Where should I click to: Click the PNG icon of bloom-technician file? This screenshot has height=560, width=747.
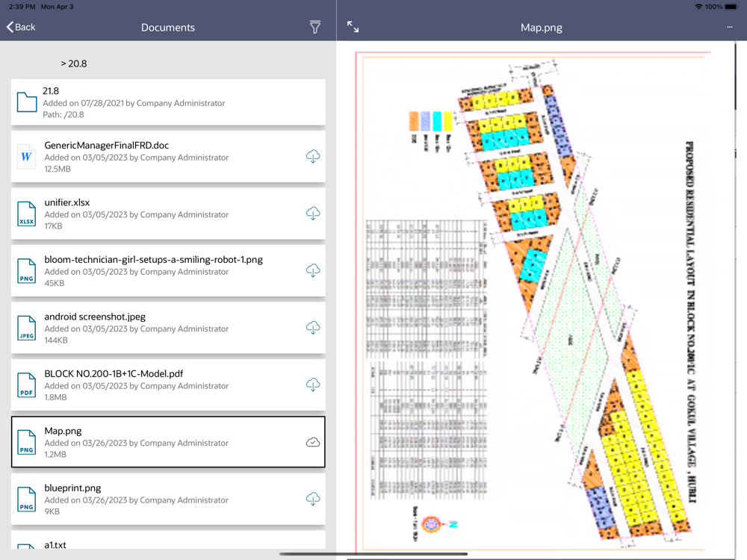(26, 270)
